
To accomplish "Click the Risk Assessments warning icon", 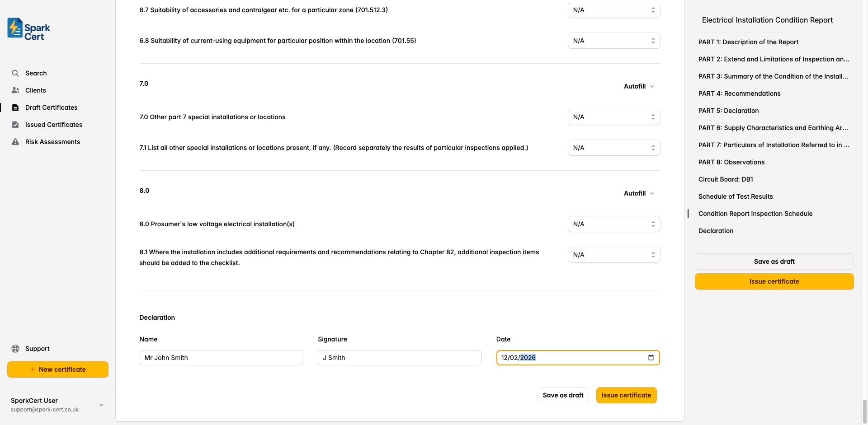I will 15,142.
